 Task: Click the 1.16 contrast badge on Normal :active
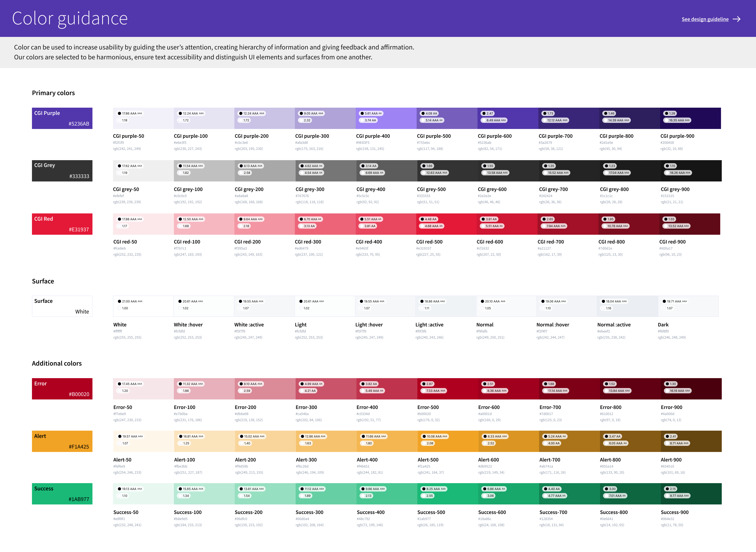[x=606, y=308]
